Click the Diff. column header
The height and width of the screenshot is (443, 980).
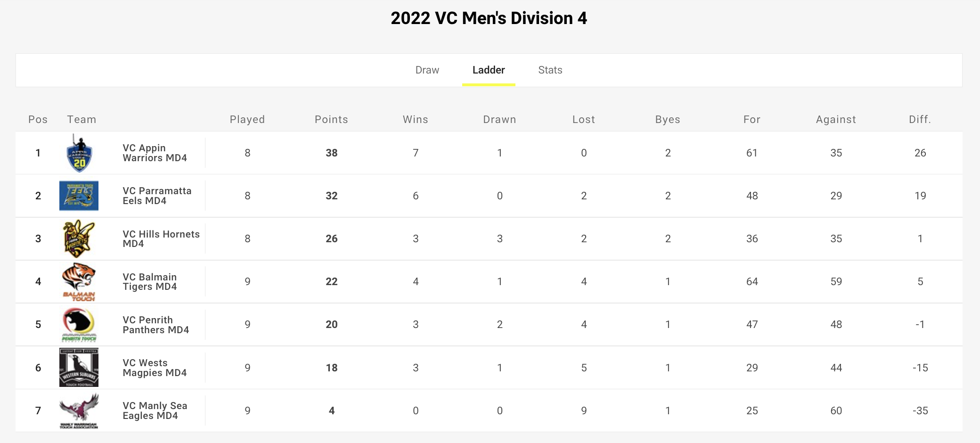click(x=920, y=120)
